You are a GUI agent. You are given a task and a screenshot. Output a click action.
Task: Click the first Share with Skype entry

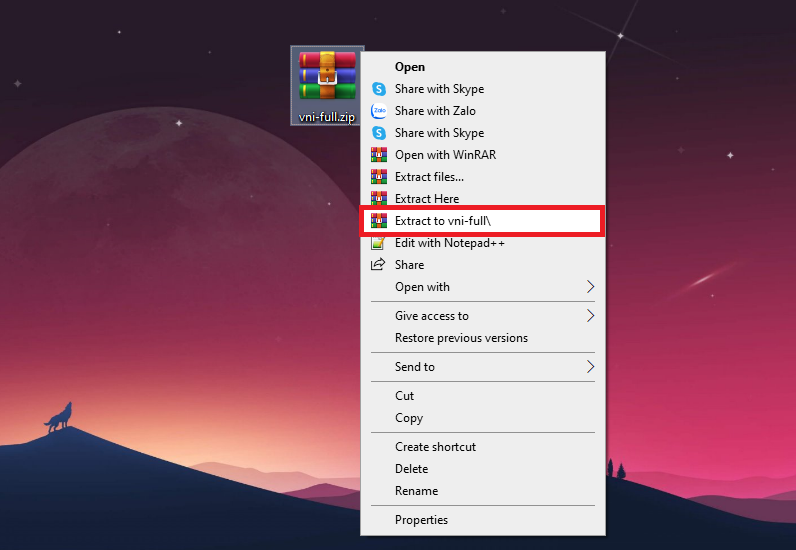(x=482, y=89)
